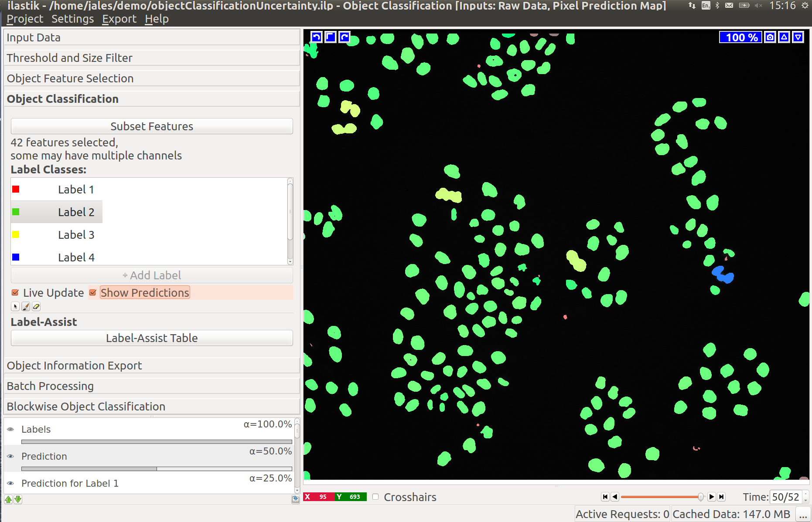Toggle visibility of the Prediction layer
This screenshot has height=522, width=812.
(10, 456)
